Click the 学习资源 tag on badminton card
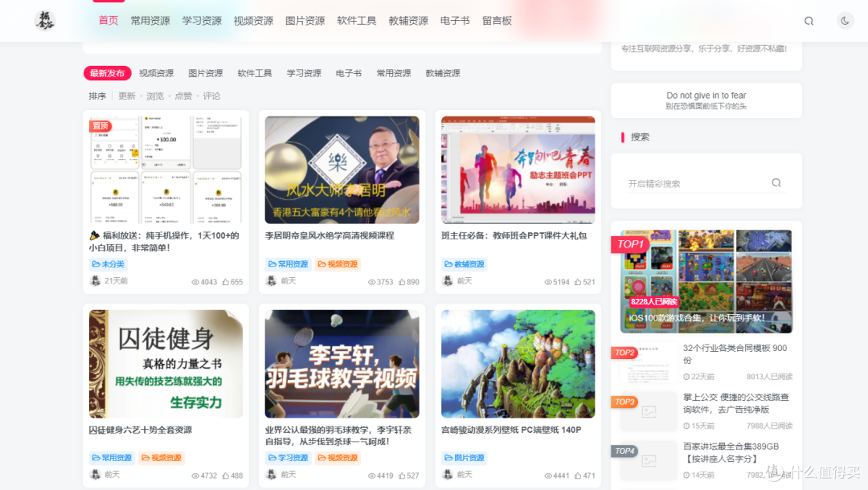This screenshot has width=868, height=490. click(289, 458)
